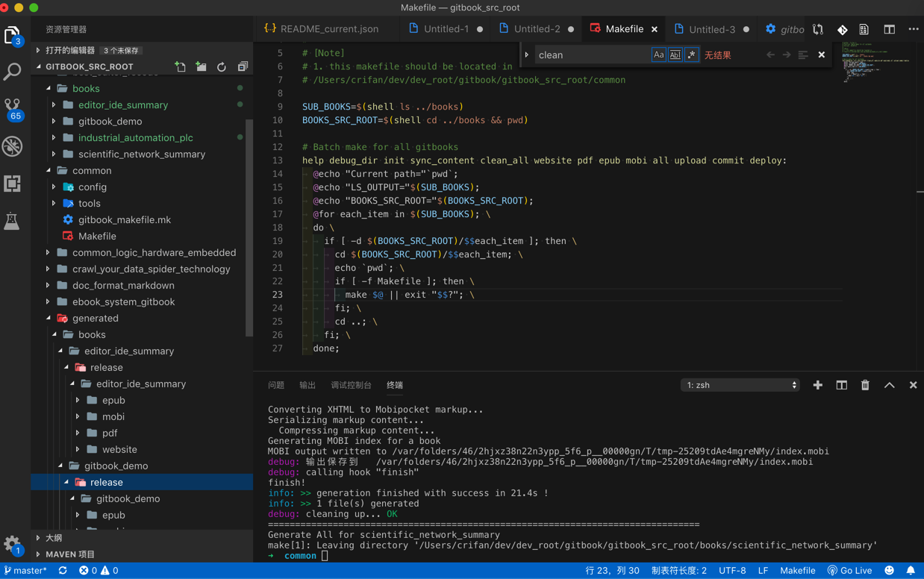This screenshot has height=579, width=924.
Task: Toggle regular expression search option
Action: pyautogui.click(x=691, y=54)
